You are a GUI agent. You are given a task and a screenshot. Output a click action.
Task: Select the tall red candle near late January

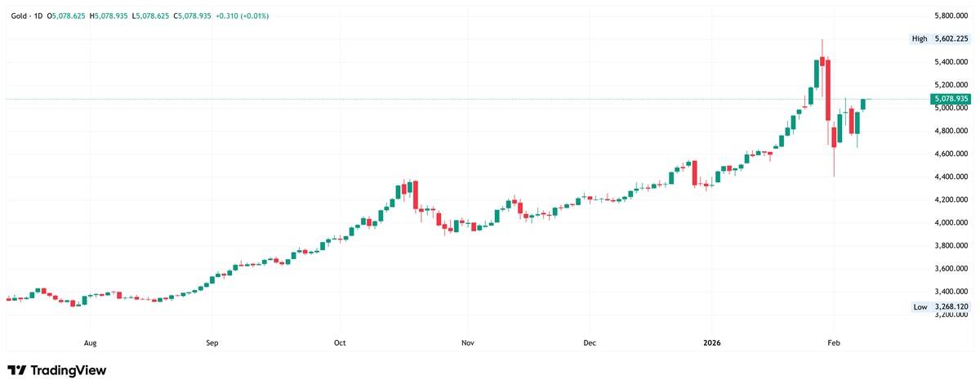(x=827, y=90)
